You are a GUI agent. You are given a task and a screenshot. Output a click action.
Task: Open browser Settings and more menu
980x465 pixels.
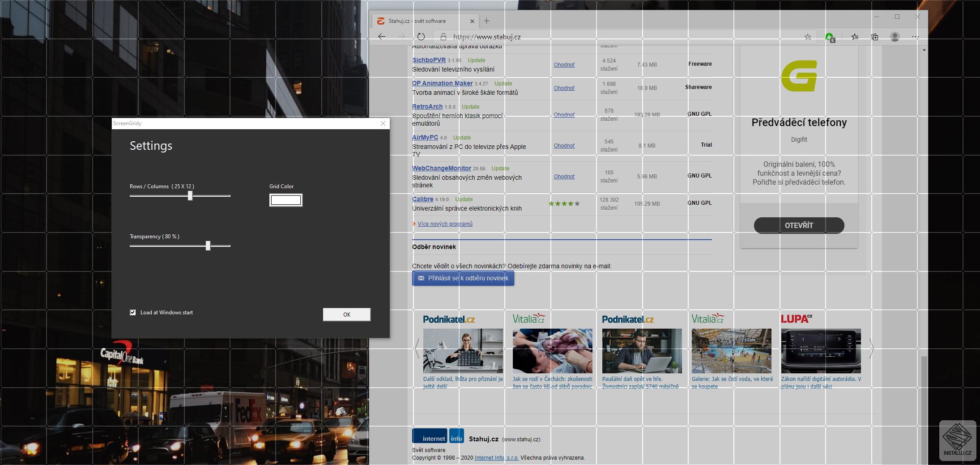pyautogui.click(x=915, y=37)
